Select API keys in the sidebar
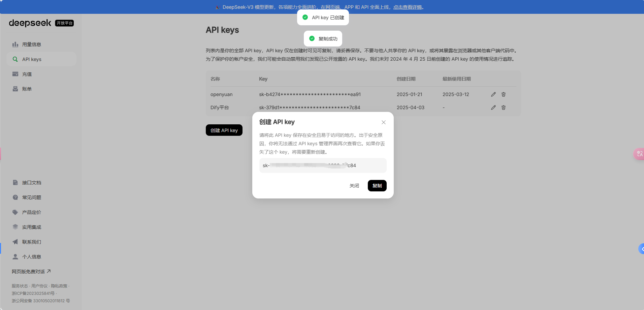 pos(41,59)
